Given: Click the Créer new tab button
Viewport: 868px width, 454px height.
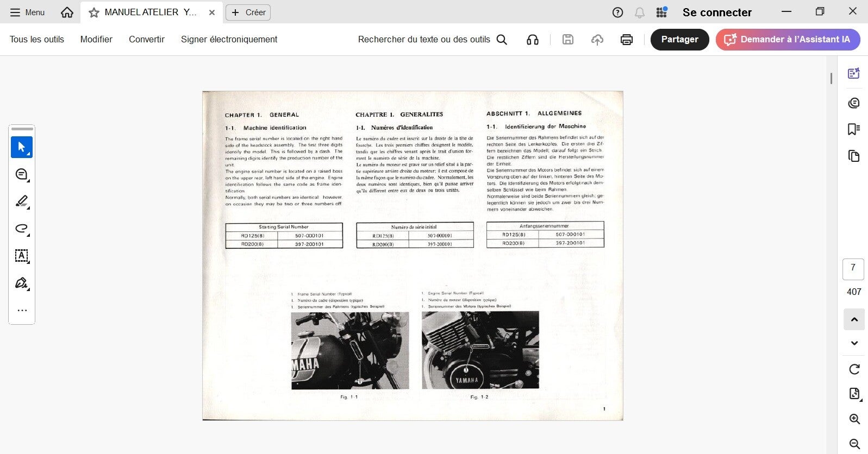Looking at the screenshot, I should click(248, 12).
